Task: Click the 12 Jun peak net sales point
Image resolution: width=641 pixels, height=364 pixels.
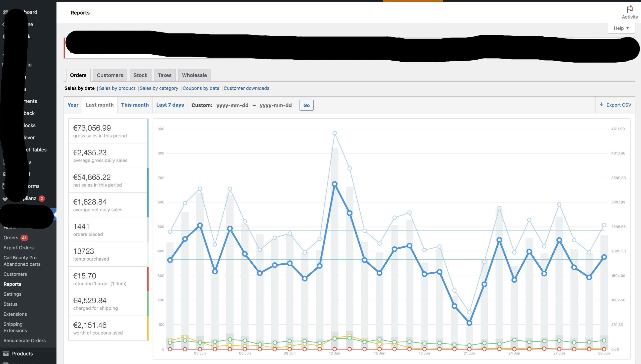Action: [x=335, y=184]
